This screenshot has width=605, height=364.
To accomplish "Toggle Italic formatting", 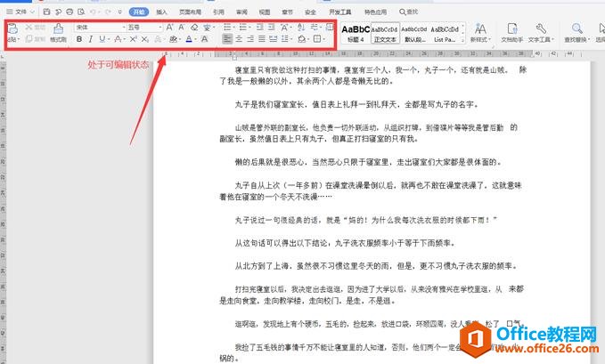I will tap(91, 40).
